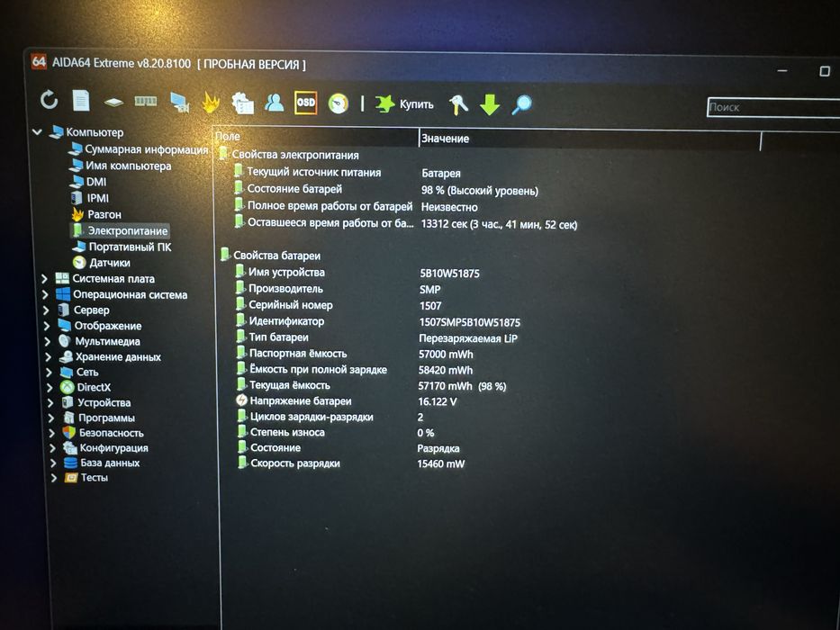Image resolution: width=840 pixels, height=630 pixels.
Task: Select Ёмкость при полной зарядке row
Action: [318, 370]
